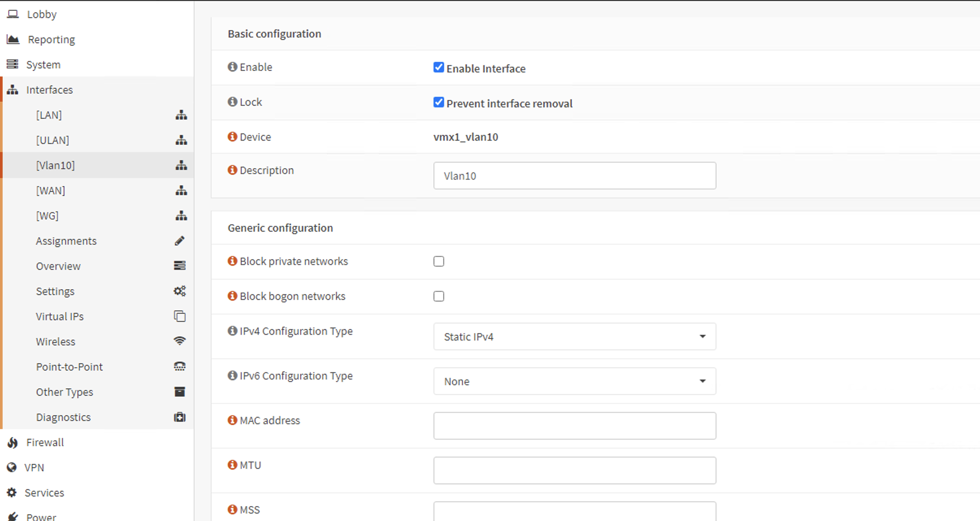Enable Block bogon networks checkbox
This screenshot has height=521, width=980.
(438, 296)
